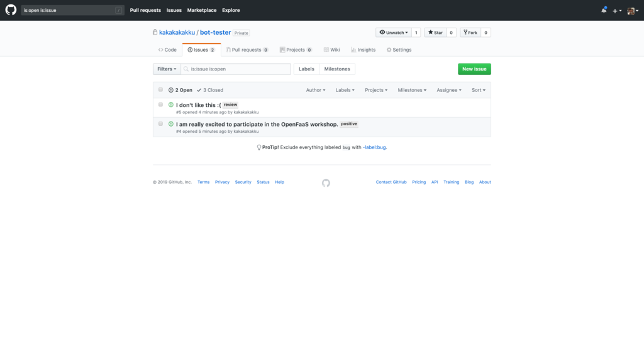Open the Unwatch dropdown
Viewport: 644px width, 352px height.
click(394, 33)
